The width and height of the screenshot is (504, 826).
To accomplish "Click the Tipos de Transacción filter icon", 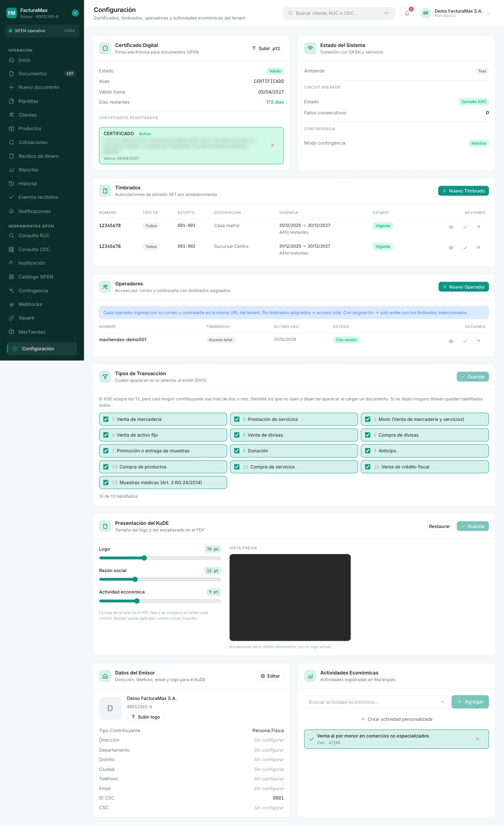I will point(105,377).
